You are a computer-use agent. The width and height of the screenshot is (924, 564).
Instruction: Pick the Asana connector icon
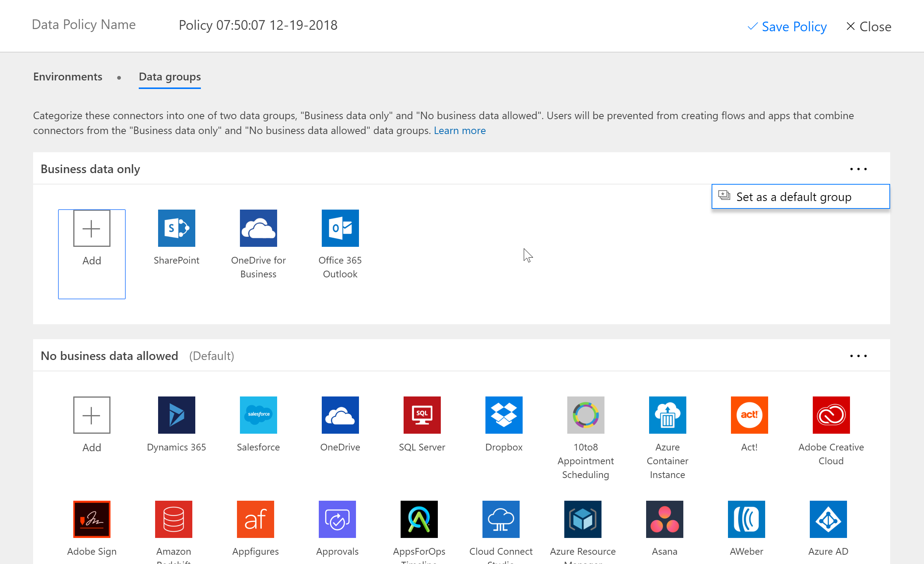click(x=664, y=519)
